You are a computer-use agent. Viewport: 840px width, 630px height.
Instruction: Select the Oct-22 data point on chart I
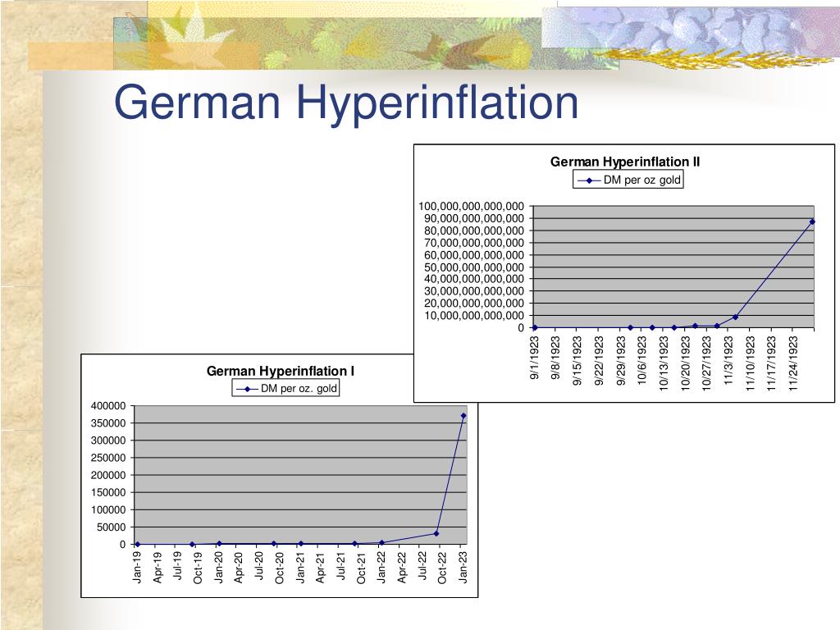point(436,533)
